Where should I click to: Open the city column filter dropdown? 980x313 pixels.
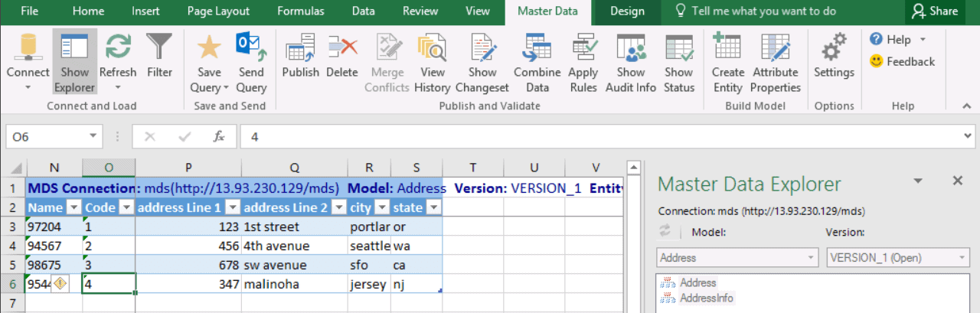coord(381,207)
